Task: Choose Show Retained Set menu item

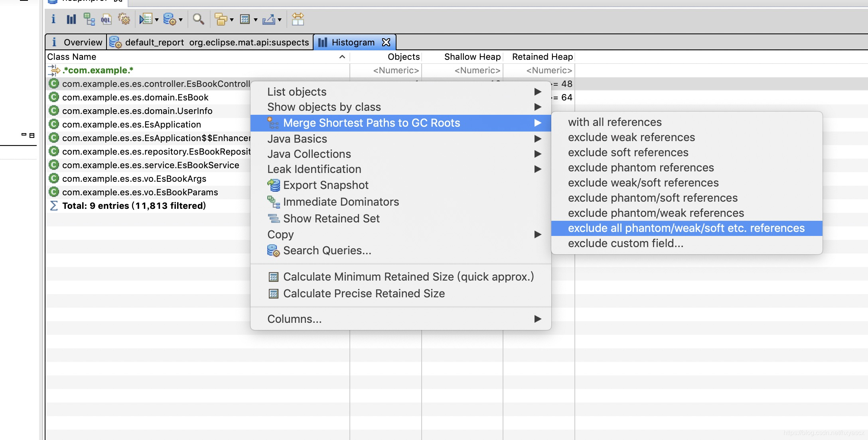Action: [400, 218]
